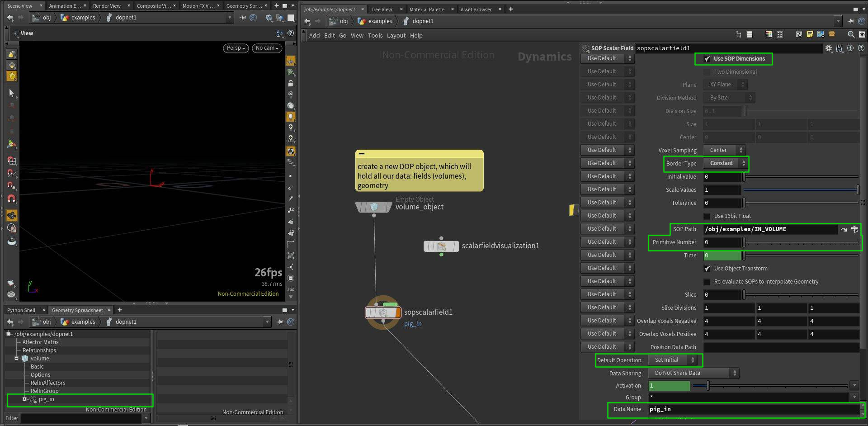Image resolution: width=868 pixels, height=426 pixels.
Task: Expand the pig_in tree item
Action: 24,399
